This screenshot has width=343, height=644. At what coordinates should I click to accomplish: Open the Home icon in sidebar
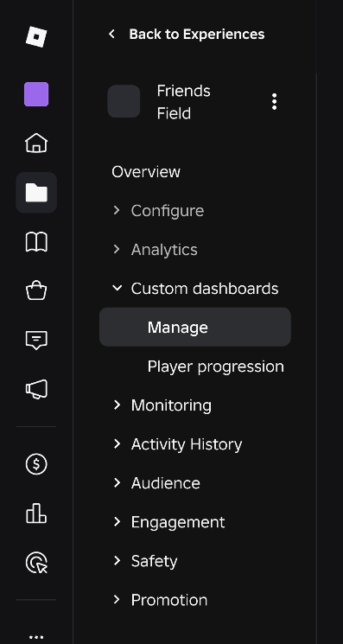click(x=36, y=143)
